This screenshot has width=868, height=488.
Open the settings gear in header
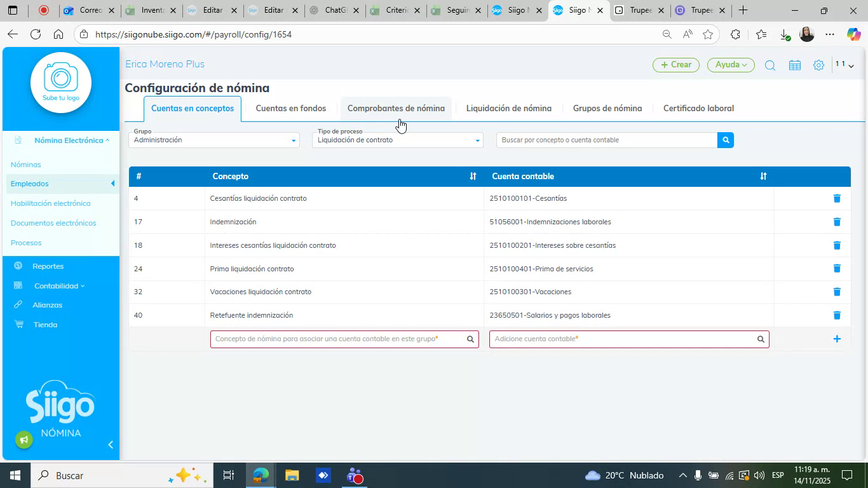click(819, 65)
